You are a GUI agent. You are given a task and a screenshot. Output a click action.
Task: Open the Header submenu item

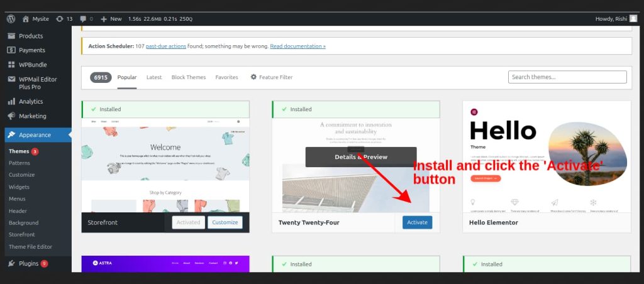(18, 211)
